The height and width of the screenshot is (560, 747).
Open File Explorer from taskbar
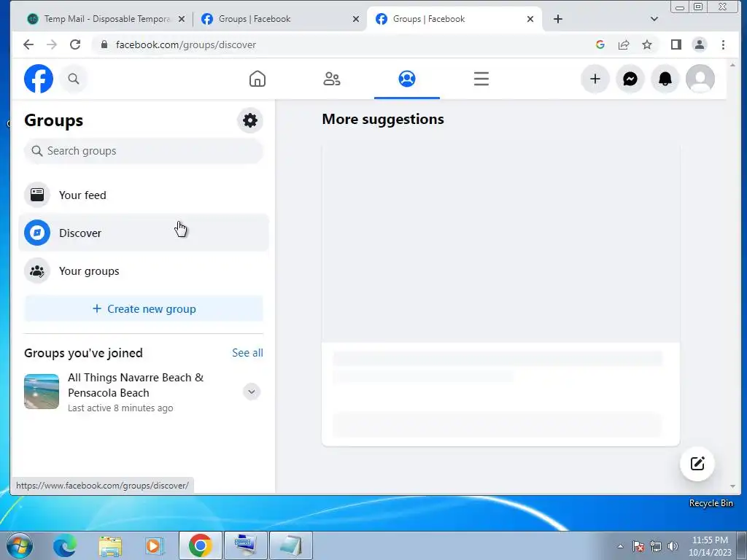click(110, 545)
